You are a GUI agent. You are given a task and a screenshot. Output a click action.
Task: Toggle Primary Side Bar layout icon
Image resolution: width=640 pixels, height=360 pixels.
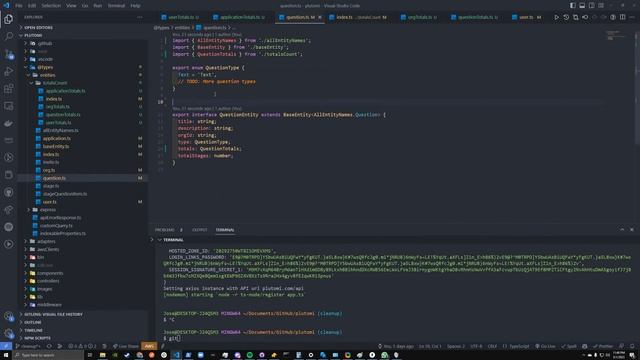tap(573, 6)
